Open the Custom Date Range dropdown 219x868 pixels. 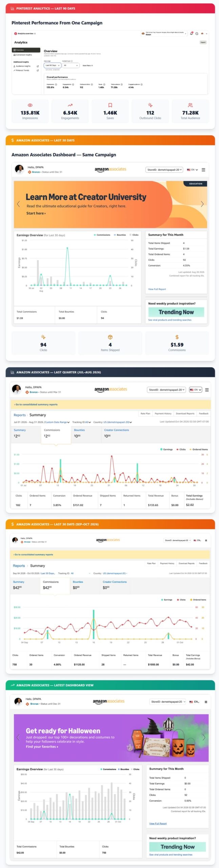coord(57,422)
